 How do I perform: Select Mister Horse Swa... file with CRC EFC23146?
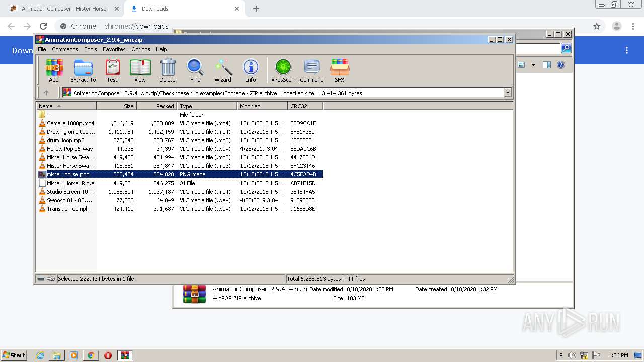(x=180, y=166)
